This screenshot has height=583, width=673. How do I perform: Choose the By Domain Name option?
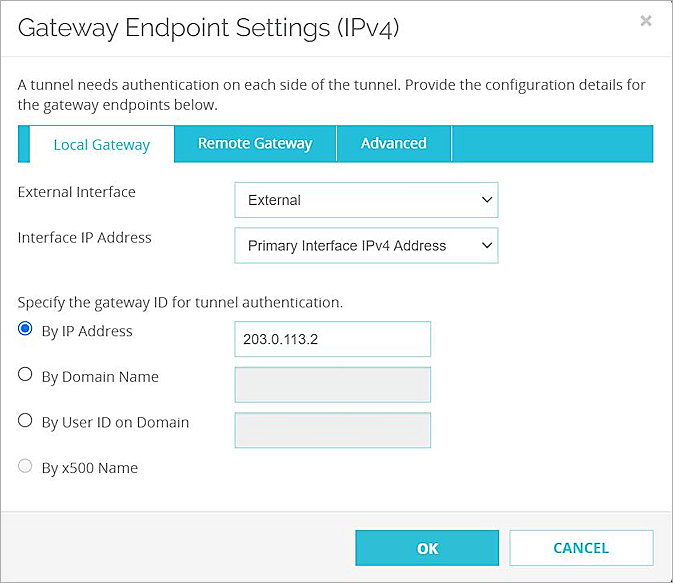(26, 376)
